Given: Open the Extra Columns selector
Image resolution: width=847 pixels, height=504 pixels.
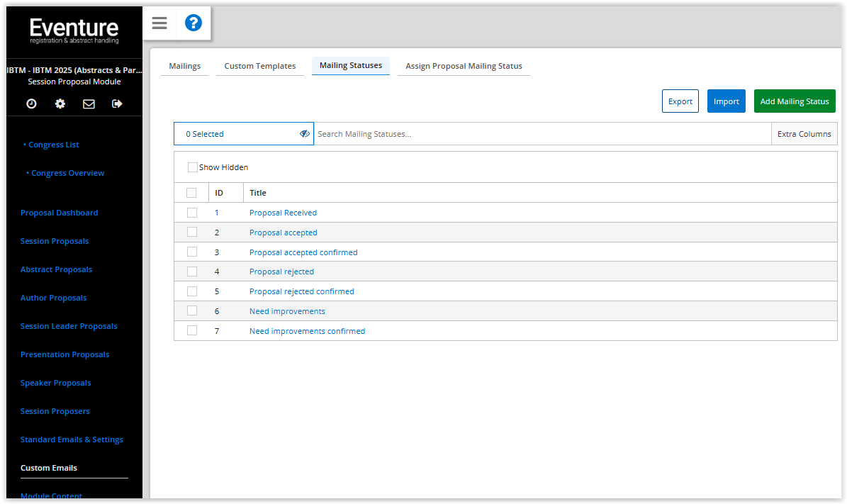Looking at the screenshot, I should click(x=804, y=133).
